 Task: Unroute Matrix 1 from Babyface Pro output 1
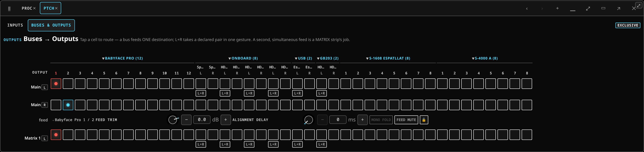coord(56,135)
